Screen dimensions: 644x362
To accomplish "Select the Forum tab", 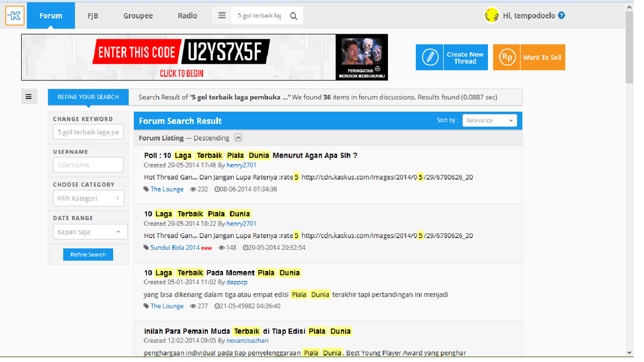I will tap(51, 16).
